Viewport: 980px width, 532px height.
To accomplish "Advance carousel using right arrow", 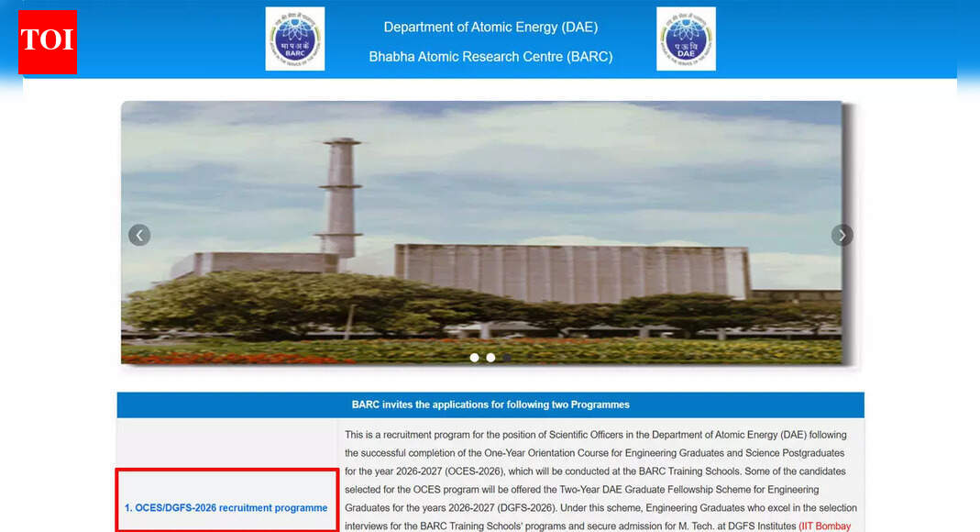I will click(x=842, y=235).
